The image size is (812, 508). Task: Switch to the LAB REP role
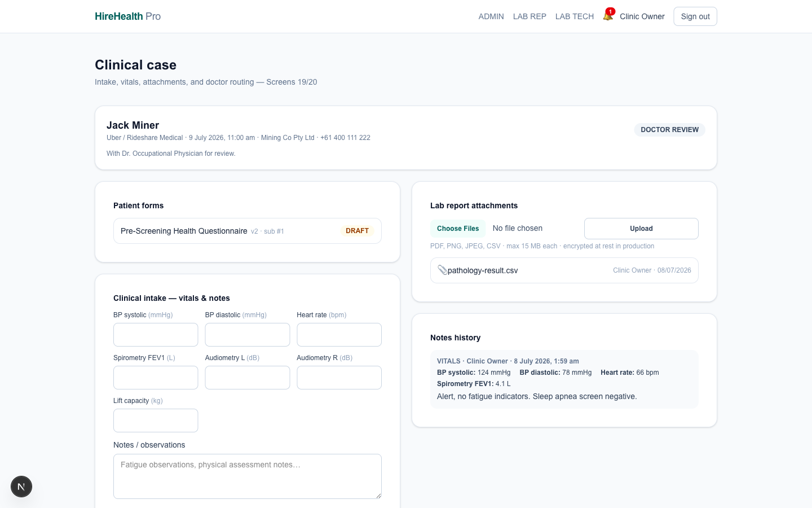pos(529,16)
